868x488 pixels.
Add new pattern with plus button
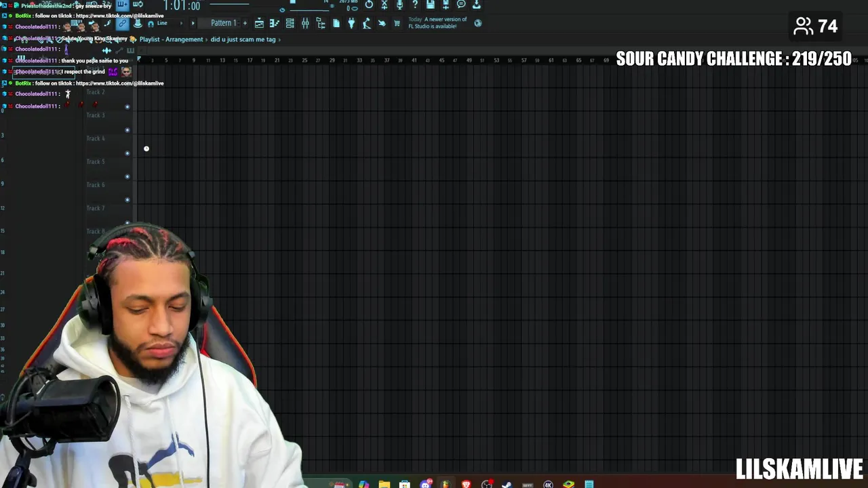pyautogui.click(x=245, y=23)
